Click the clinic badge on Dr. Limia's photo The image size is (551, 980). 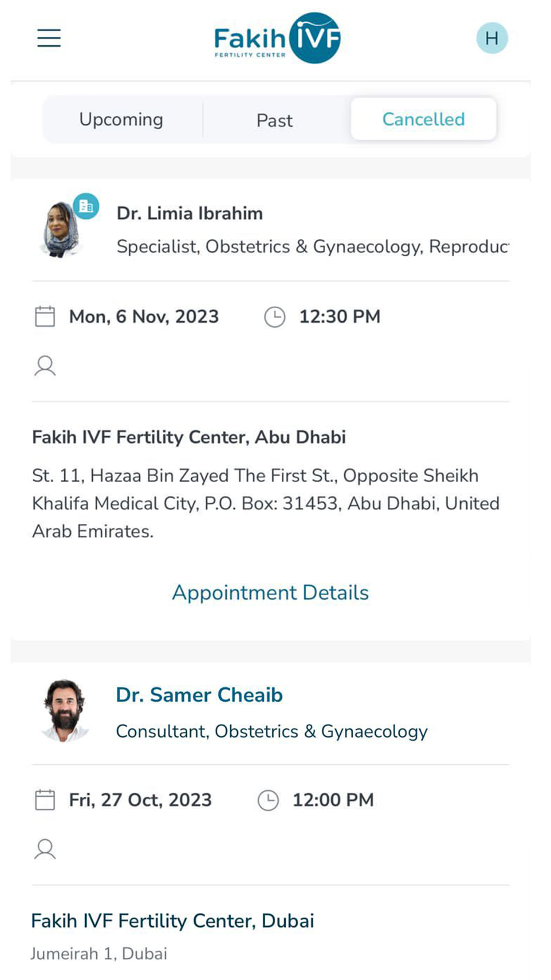pyautogui.click(x=86, y=206)
